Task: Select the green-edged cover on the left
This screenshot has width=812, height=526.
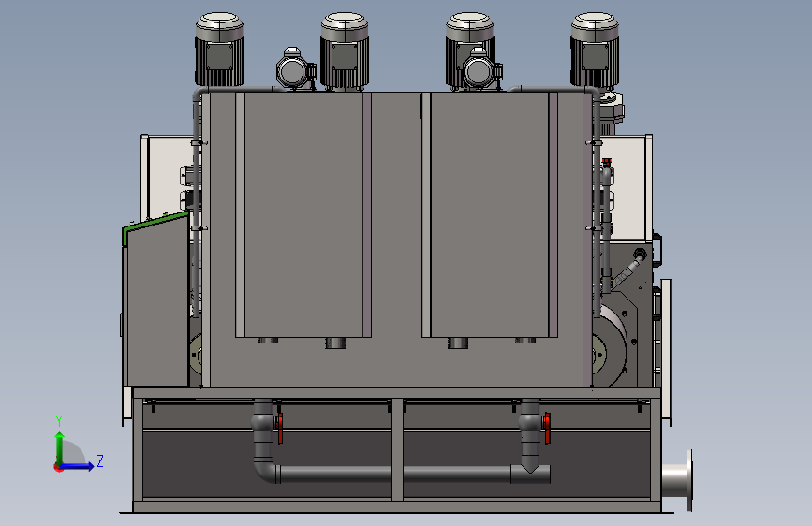Action: 156,299
